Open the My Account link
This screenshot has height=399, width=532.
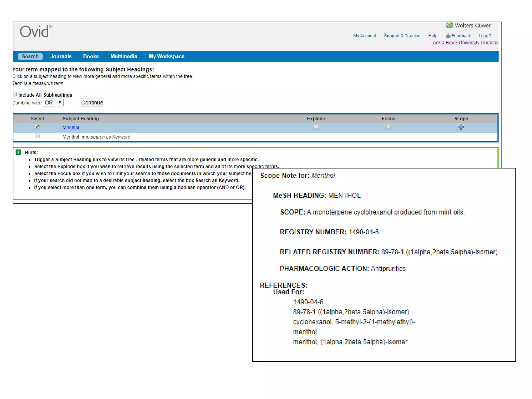pos(364,36)
